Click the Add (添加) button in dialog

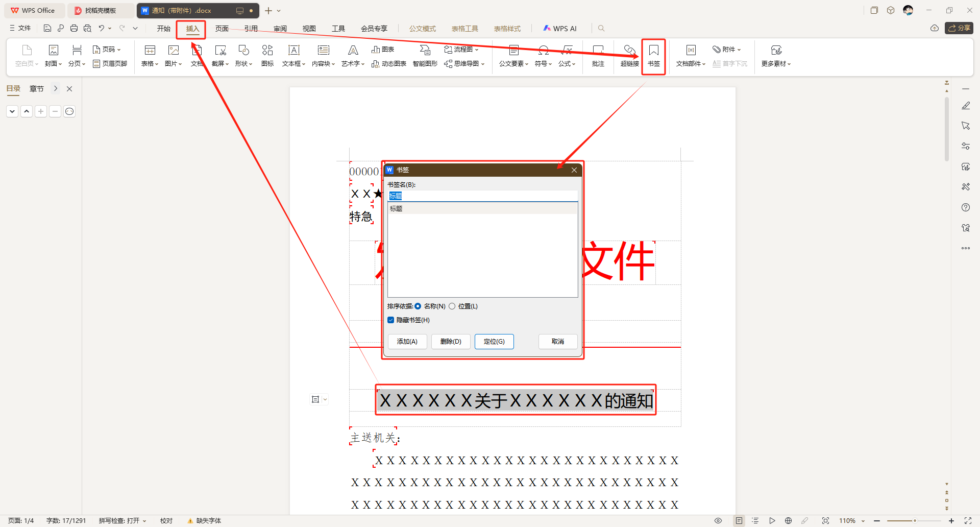click(407, 342)
